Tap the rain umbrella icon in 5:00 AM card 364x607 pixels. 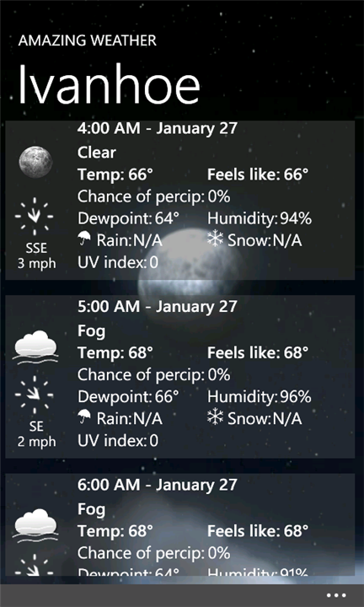(84, 417)
